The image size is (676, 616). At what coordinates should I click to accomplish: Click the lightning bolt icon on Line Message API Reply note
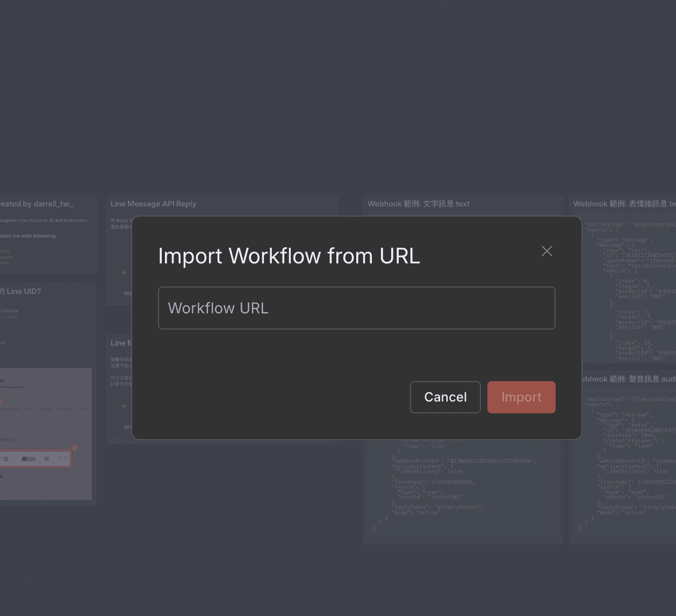[124, 272]
